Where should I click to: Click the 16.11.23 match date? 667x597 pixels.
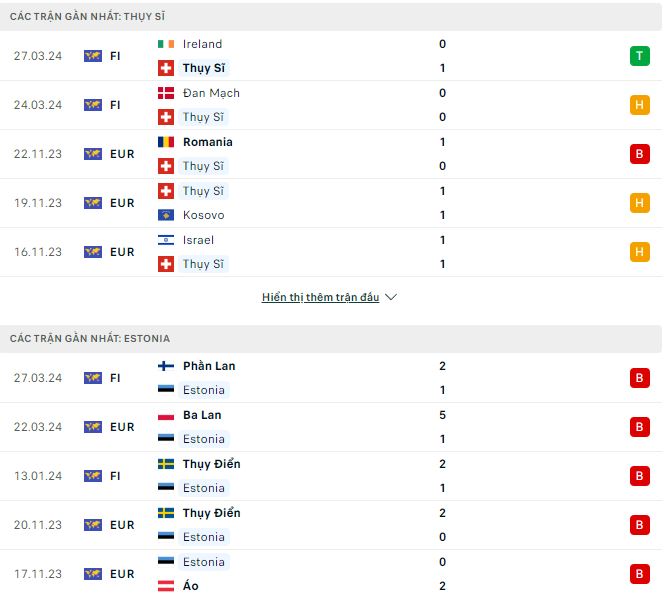point(38,252)
